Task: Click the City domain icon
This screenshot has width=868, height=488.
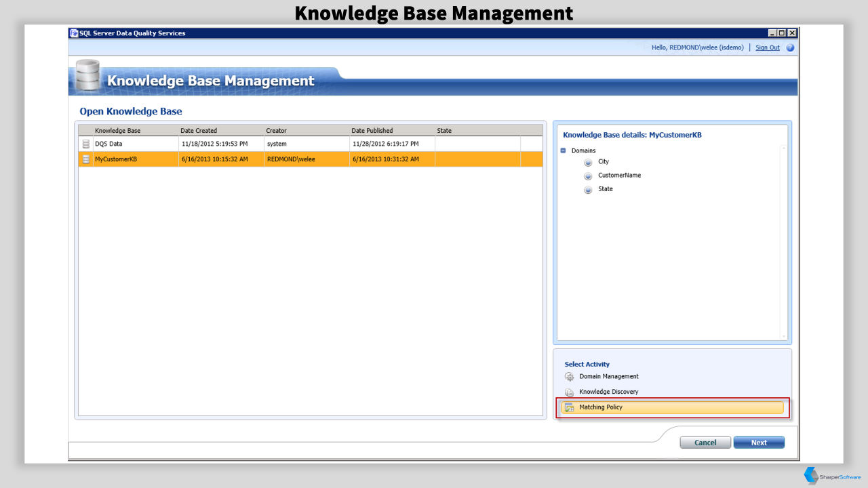Action: click(x=588, y=163)
